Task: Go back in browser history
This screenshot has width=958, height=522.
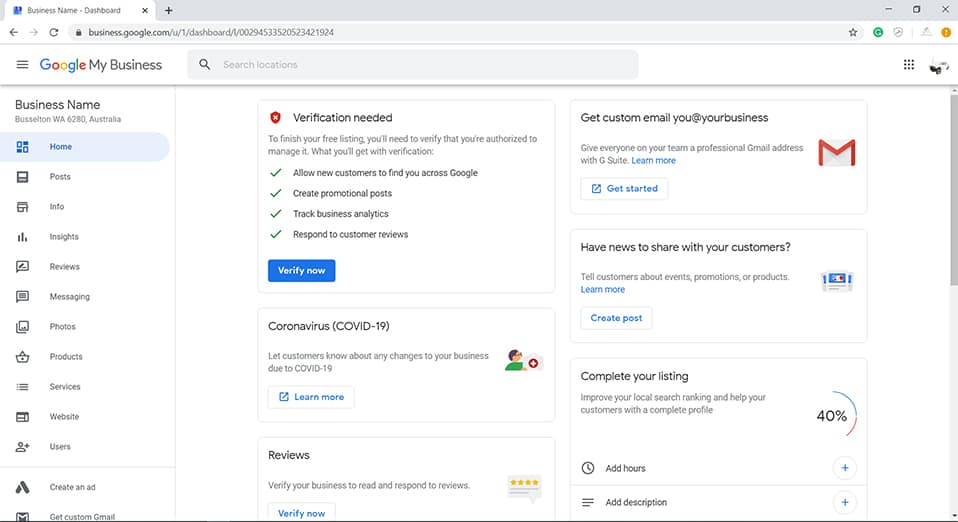Action: click(13, 32)
